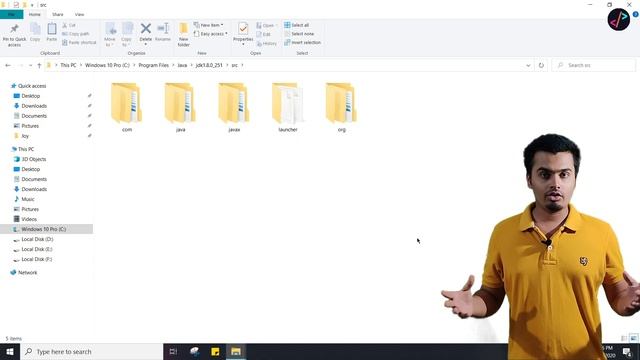The height and width of the screenshot is (360, 640).
Task: Click Select all
Action: coord(297,25)
